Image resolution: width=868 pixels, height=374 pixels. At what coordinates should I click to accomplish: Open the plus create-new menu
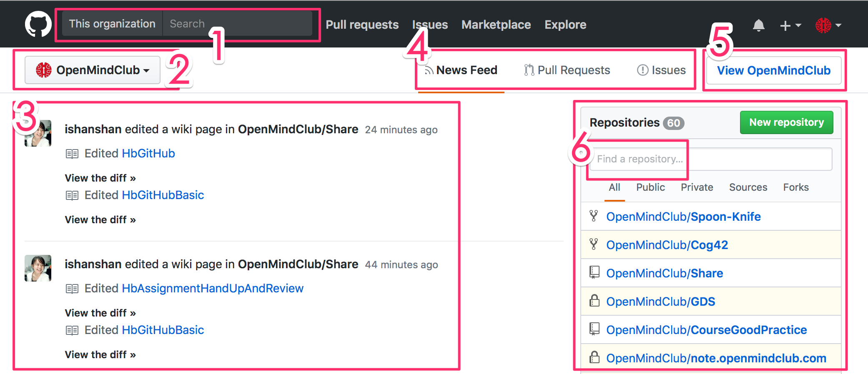point(790,25)
